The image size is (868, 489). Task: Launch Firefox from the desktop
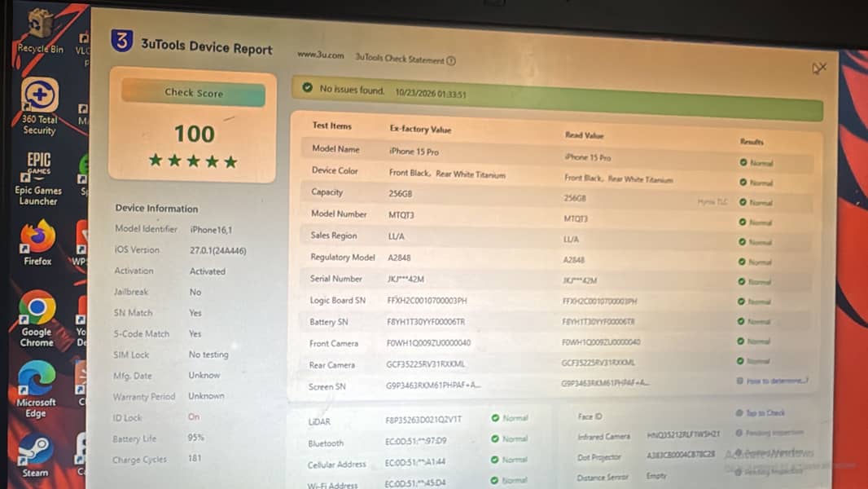pos(37,243)
